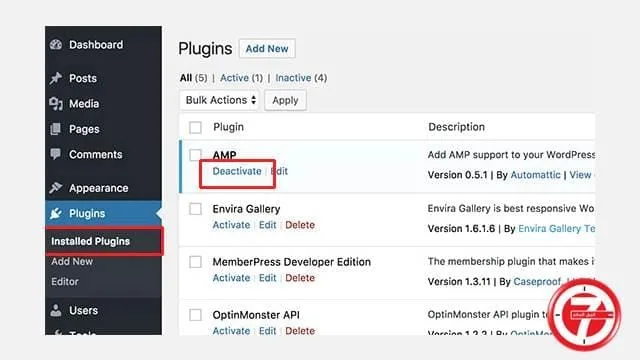
Task: Filter plugins by Inactive (4)
Action: pos(301,78)
